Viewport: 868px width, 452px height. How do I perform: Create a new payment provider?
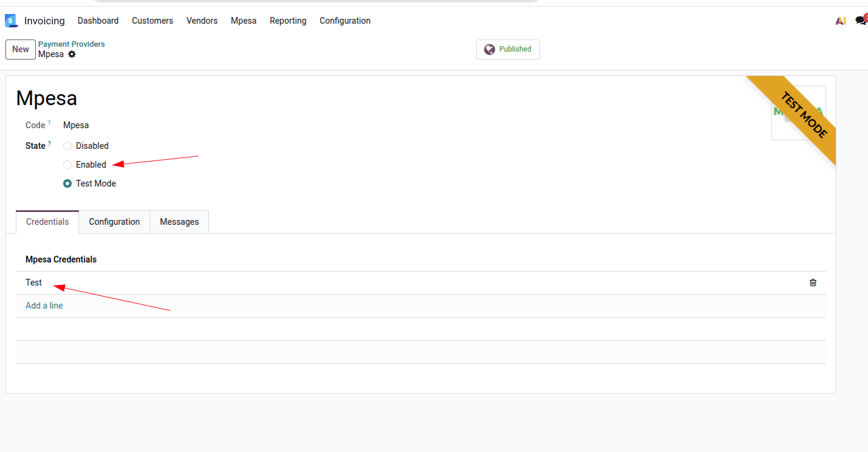[x=21, y=49]
